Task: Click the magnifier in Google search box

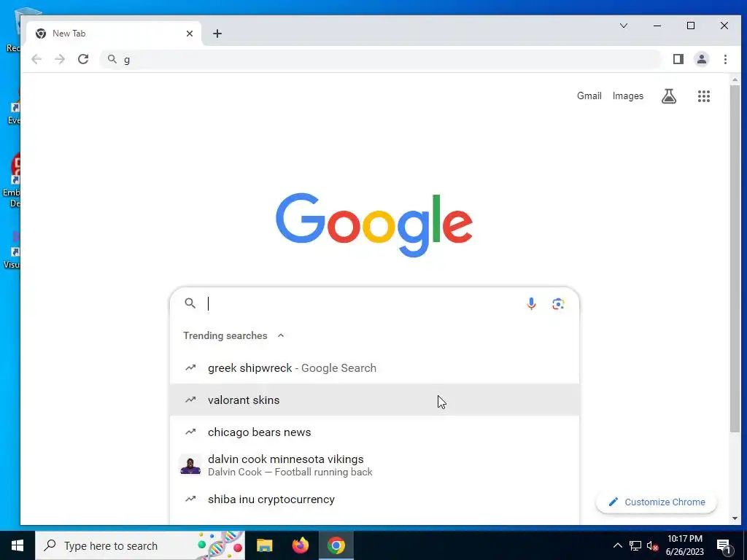Action: click(190, 303)
